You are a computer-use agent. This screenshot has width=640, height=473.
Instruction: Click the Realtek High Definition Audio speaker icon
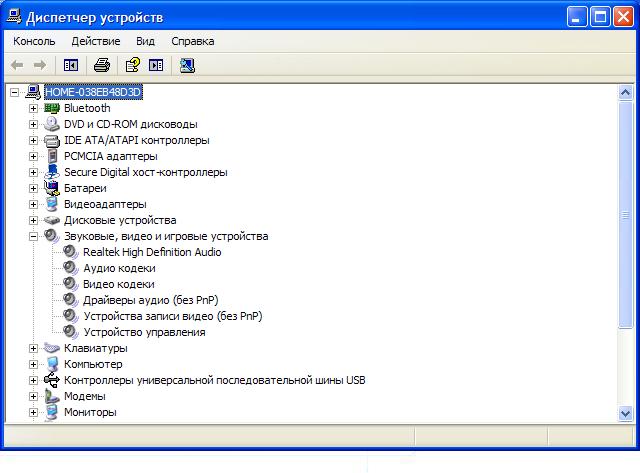tap(71, 252)
